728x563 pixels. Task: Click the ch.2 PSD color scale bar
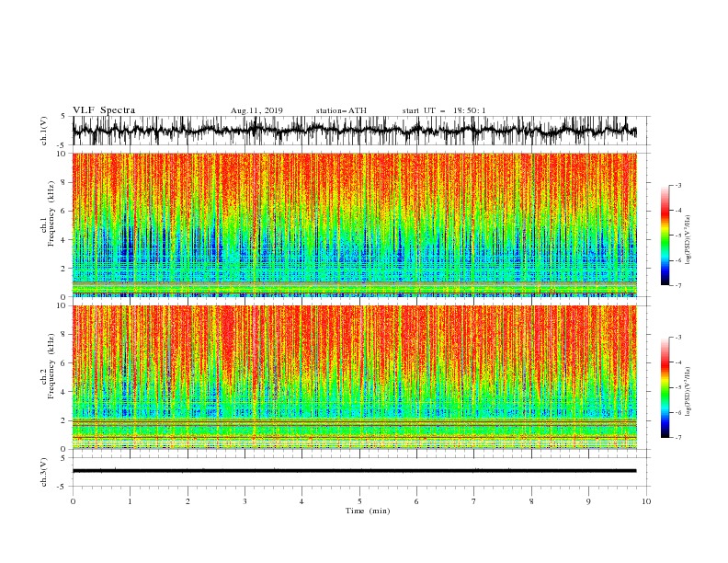665,387
